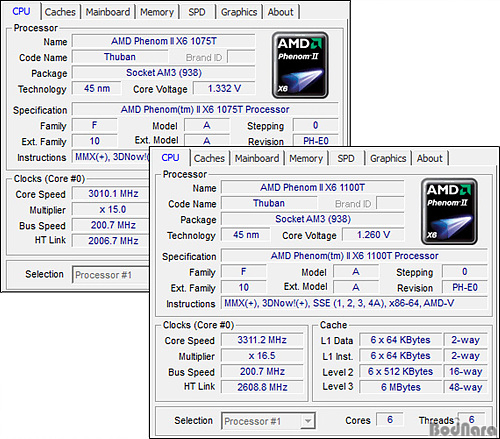
Task: Click the name field 'AMD Phenom II X6 1075T'
Action: (x=164, y=41)
